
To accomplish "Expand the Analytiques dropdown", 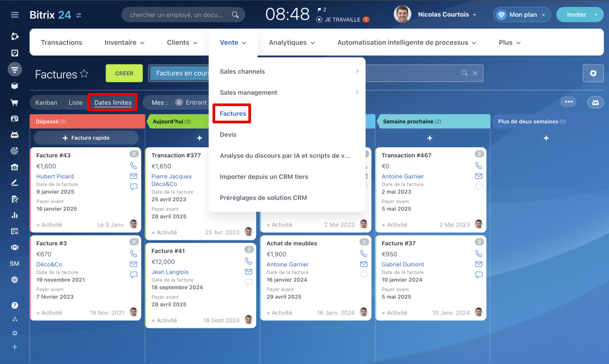I will [x=292, y=43].
